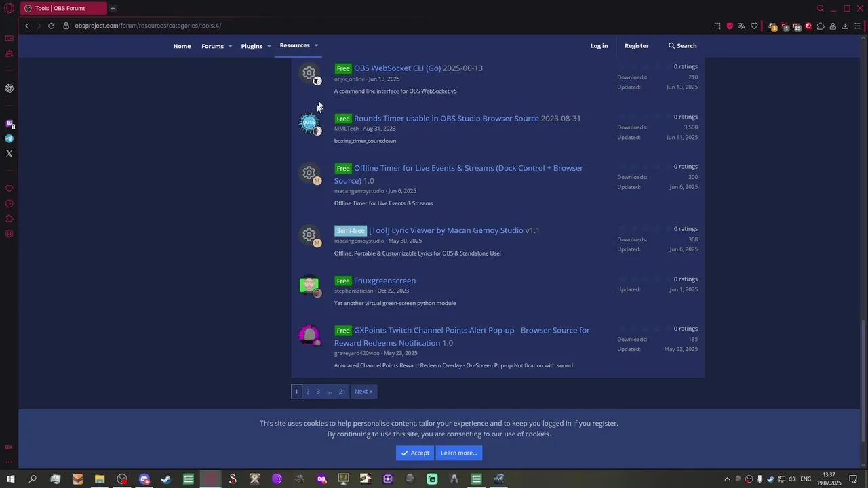868x488 pixels.
Task: Expand the Forums dropdown arrow
Action: pyautogui.click(x=230, y=46)
